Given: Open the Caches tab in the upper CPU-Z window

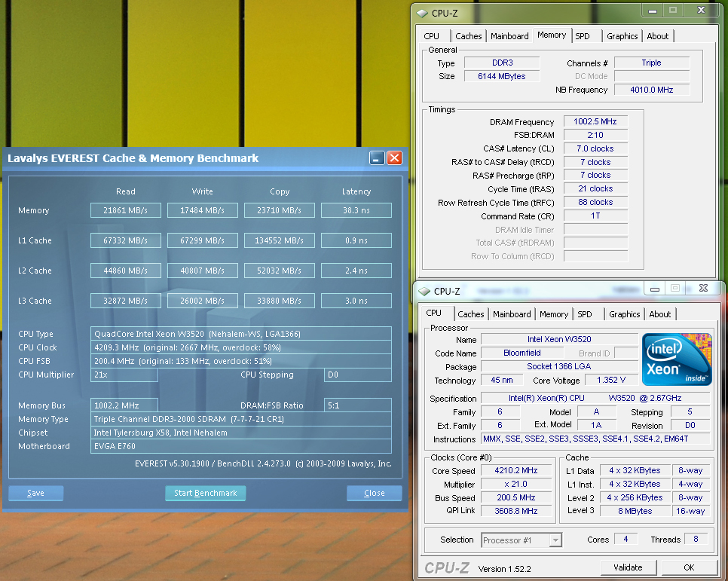Looking at the screenshot, I should point(469,36).
